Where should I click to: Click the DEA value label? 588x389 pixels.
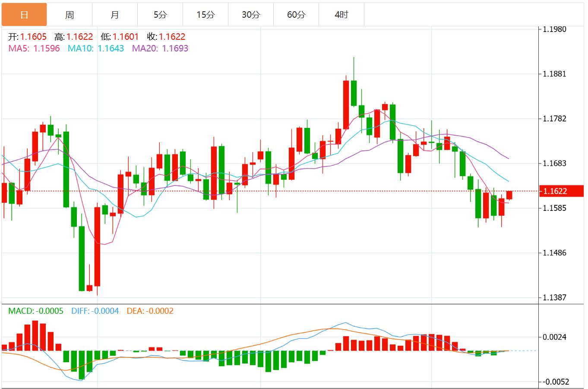pos(150,311)
